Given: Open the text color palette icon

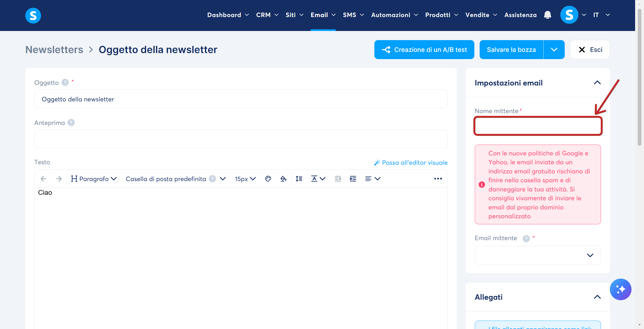Looking at the screenshot, I should tap(268, 179).
